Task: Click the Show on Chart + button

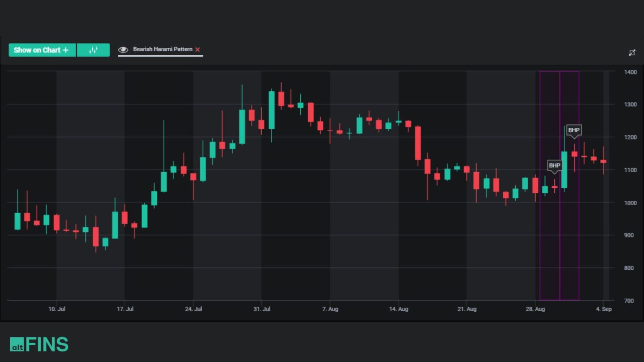Action: [x=42, y=50]
